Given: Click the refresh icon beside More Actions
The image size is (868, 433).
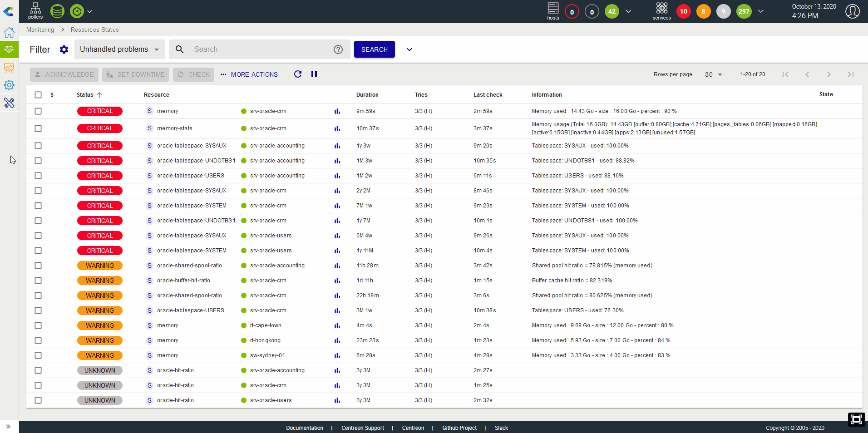Looking at the screenshot, I should [298, 74].
